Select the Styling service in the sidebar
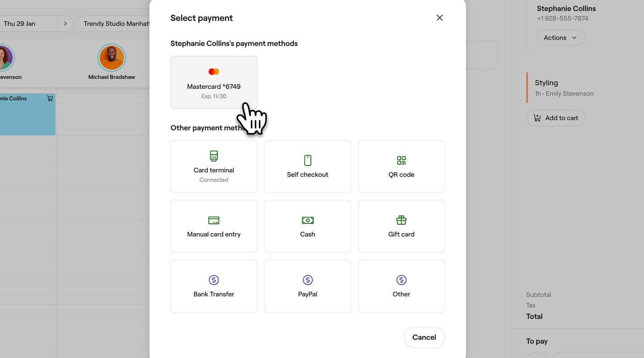Viewport: 644px width, 358px height. tap(547, 83)
